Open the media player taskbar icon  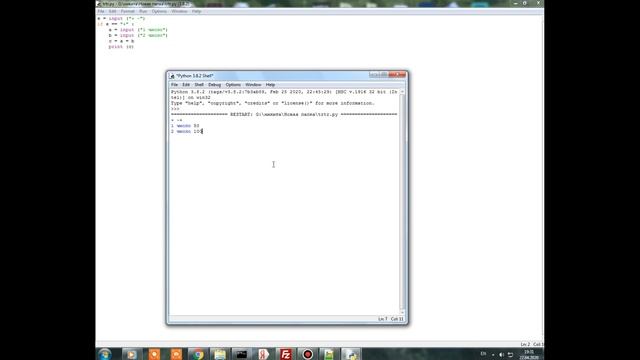[131, 354]
